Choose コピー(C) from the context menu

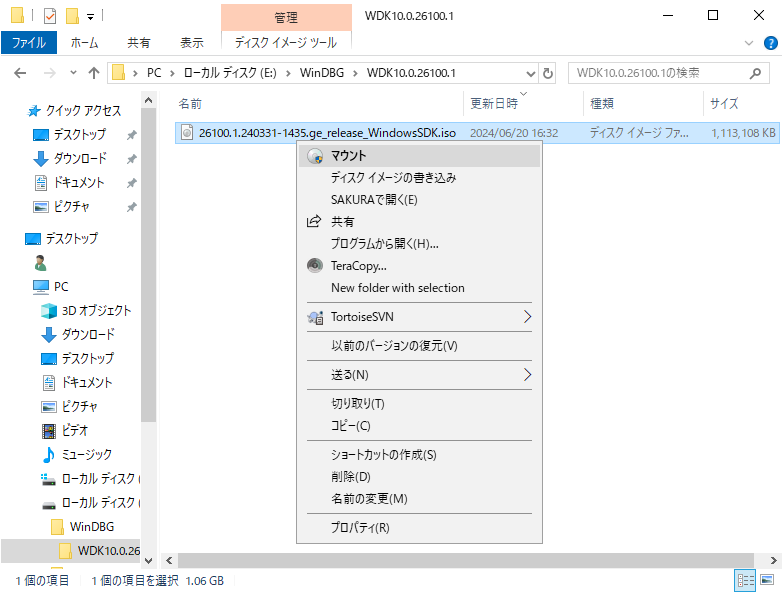419,426
